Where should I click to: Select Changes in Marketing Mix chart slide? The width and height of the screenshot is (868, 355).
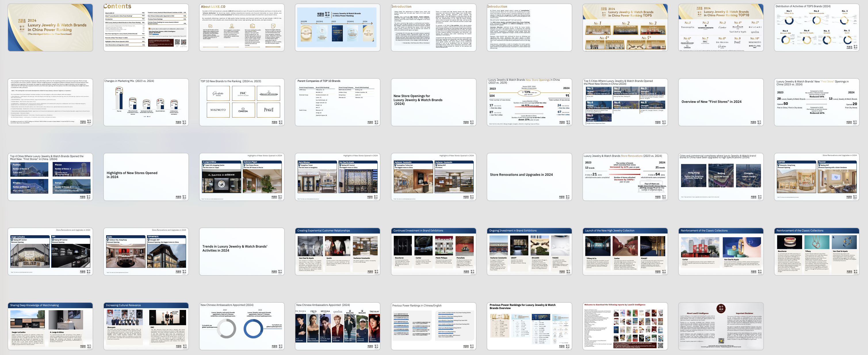[146, 102]
